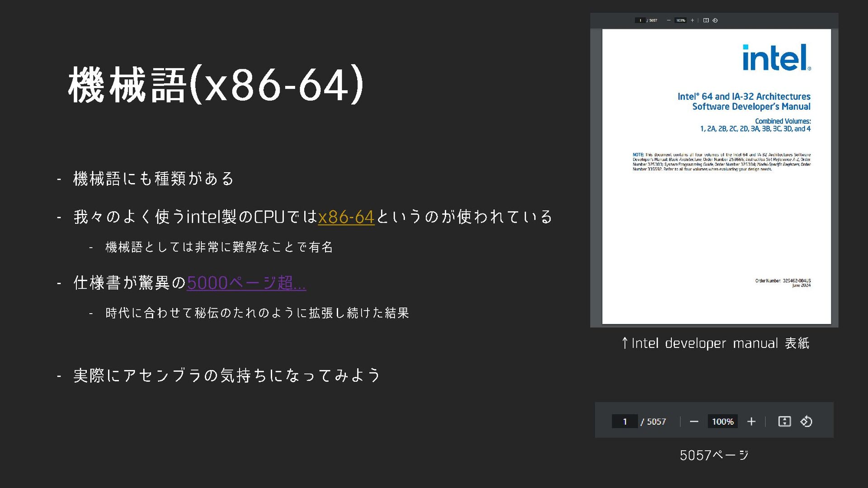Click small fit-to-page icon in PDF viewer header
This screenshot has width=868, height=488.
(706, 20)
